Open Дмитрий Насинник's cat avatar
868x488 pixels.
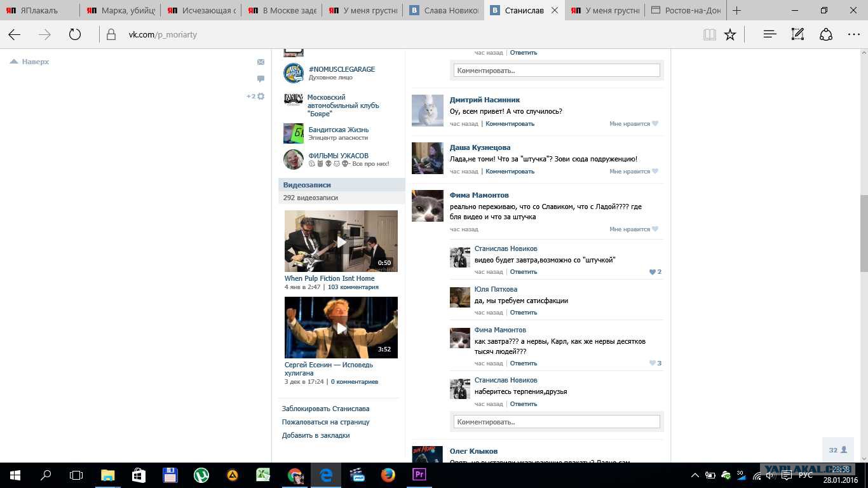428,111
